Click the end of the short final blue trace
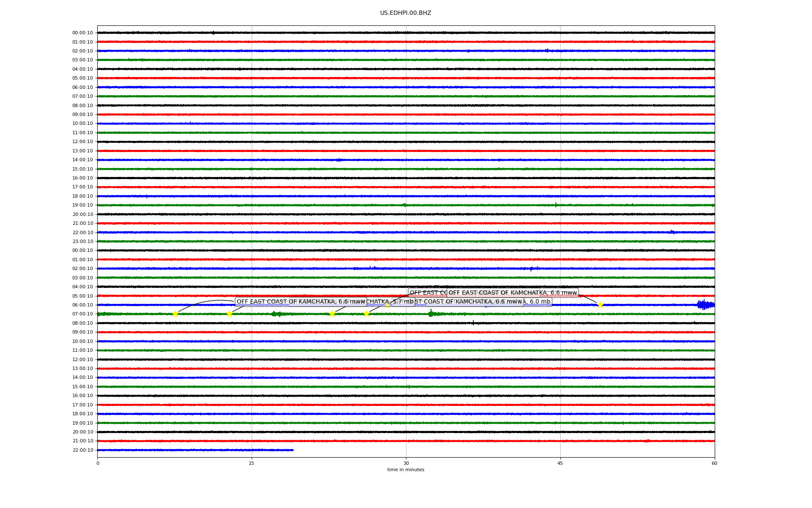Screen dimensions: 812x508 pyautogui.click(x=293, y=450)
